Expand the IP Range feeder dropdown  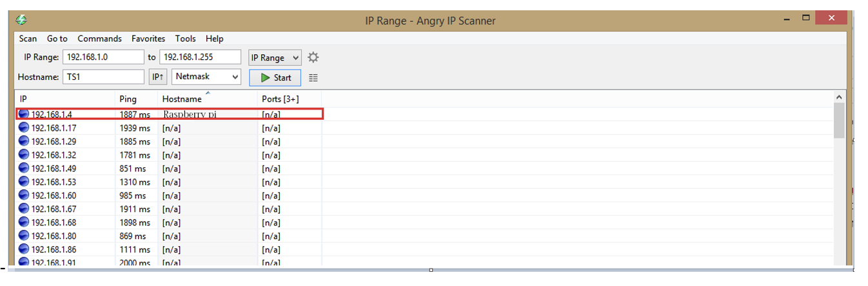point(275,57)
